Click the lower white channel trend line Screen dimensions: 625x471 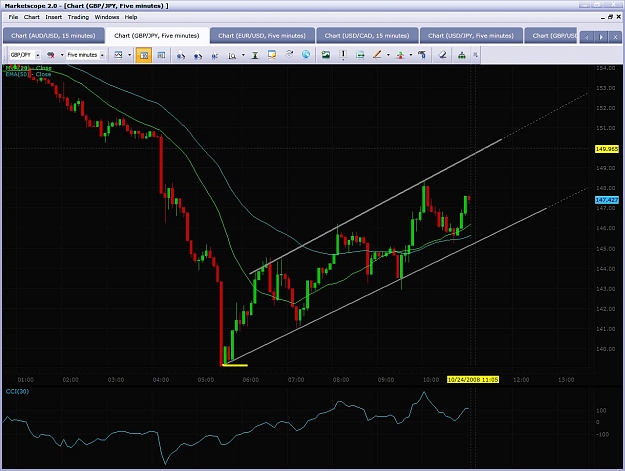[387, 286]
